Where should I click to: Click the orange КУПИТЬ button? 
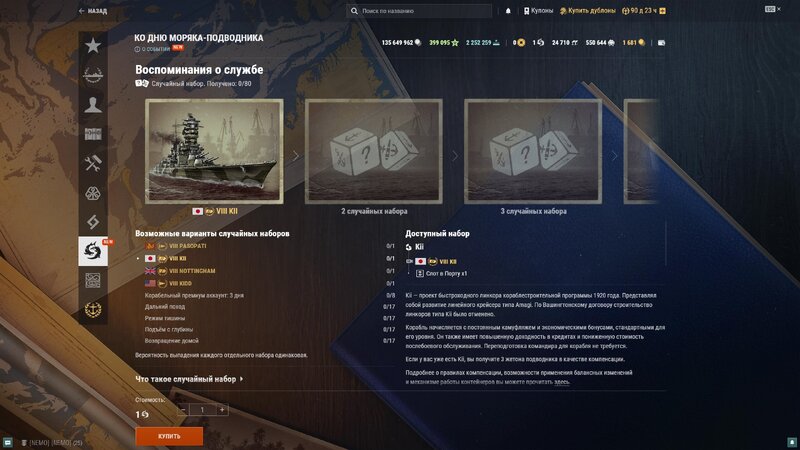point(169,437)
